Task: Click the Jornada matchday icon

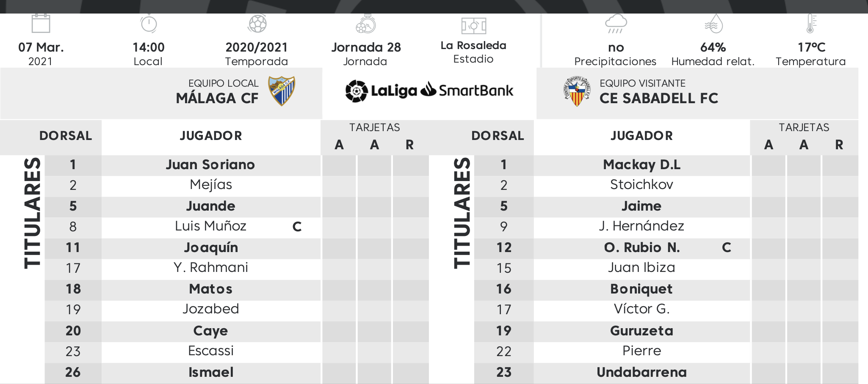Action: pos(366,24)
